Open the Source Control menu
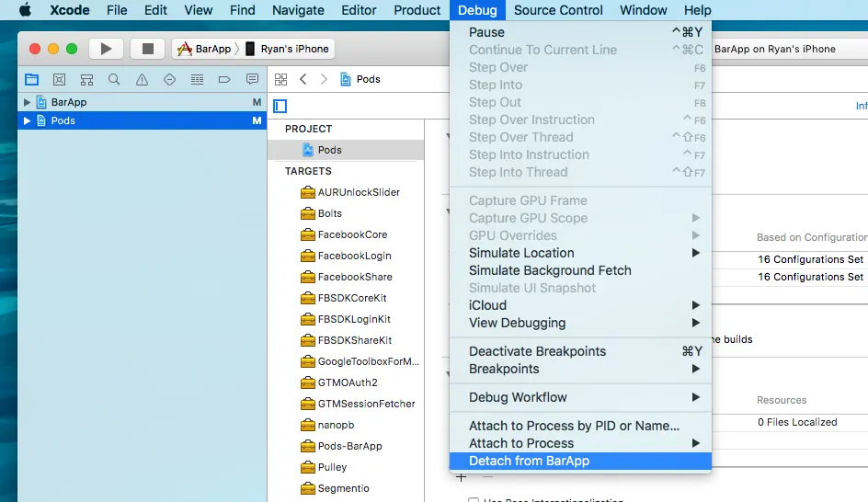 [x=558, y=10]
